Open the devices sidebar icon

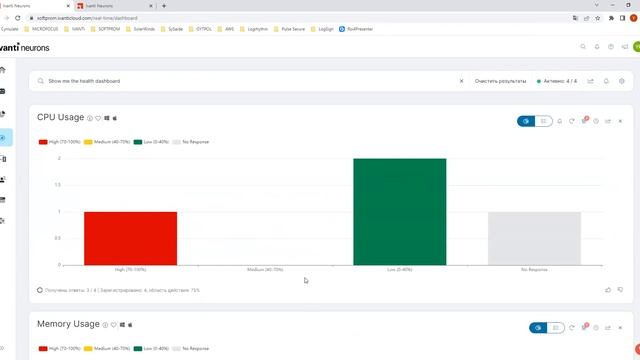click(3, 159)
